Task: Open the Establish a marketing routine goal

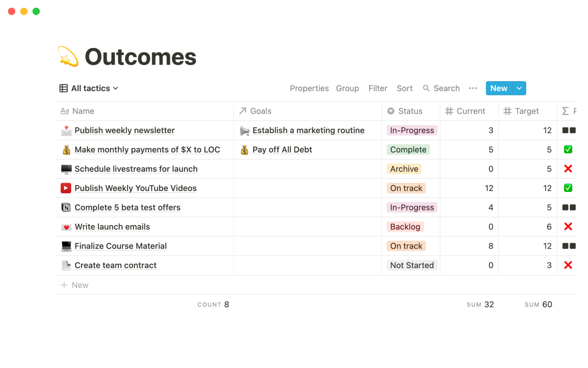Action: coord(308,130)
